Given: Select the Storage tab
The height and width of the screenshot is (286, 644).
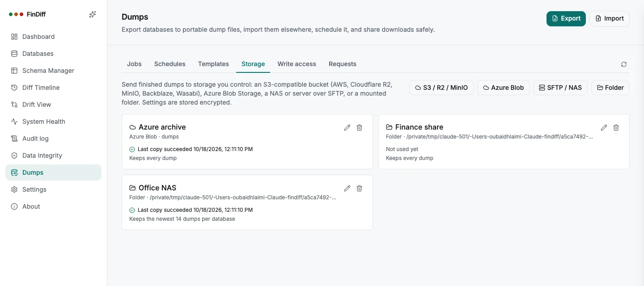Looking at the screenshot, I should coord(253,64).
